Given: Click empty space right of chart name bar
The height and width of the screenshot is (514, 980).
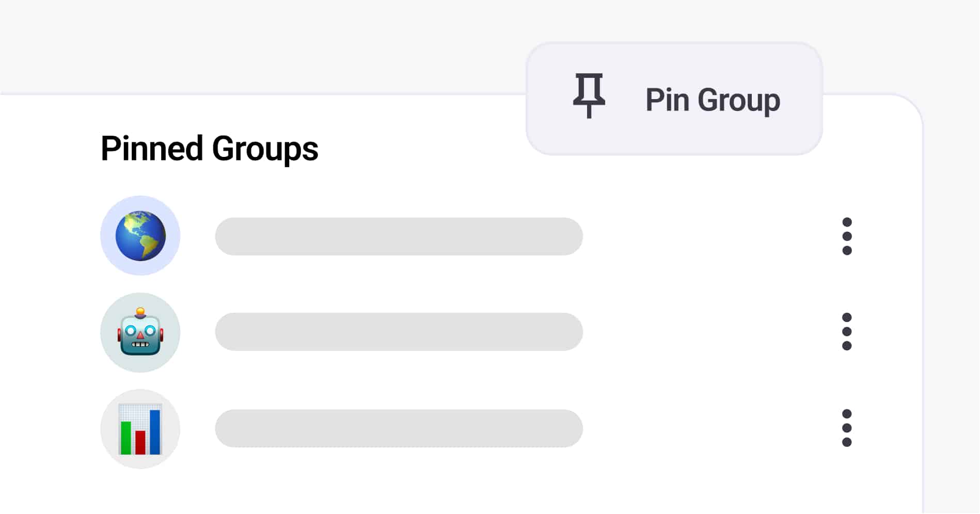Looking at the screenshot, I should 707,428.
